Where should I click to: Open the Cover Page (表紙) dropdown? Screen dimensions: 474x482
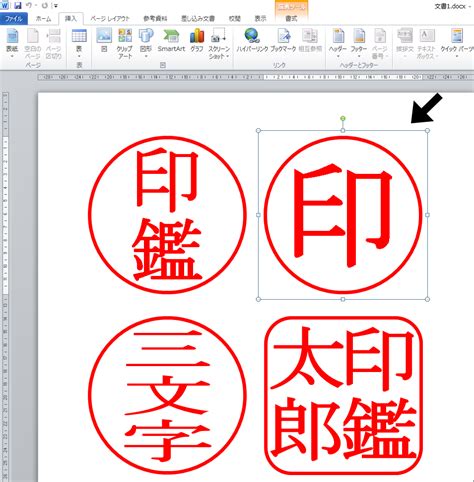pyautogui.click(x=12, y=43)
